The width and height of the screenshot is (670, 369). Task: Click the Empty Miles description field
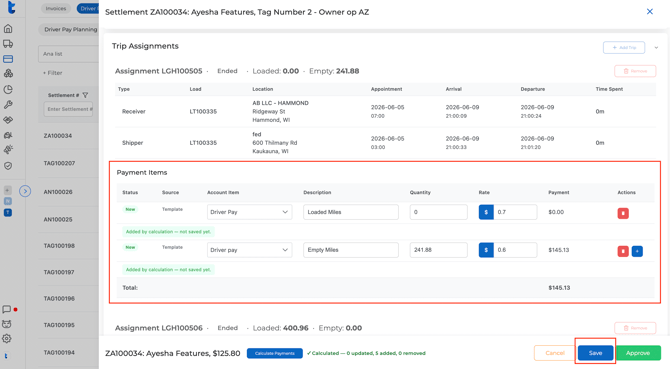click(351, 250)
